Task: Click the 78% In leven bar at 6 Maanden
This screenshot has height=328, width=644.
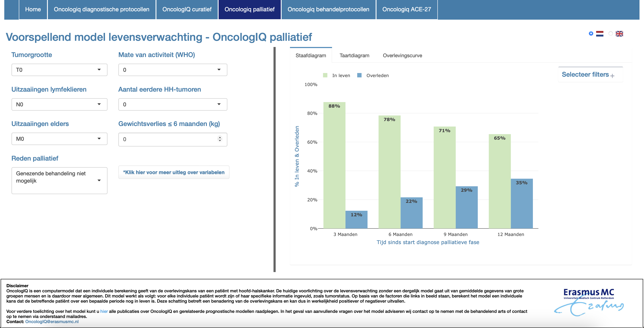Action: (x=389, y=172)
